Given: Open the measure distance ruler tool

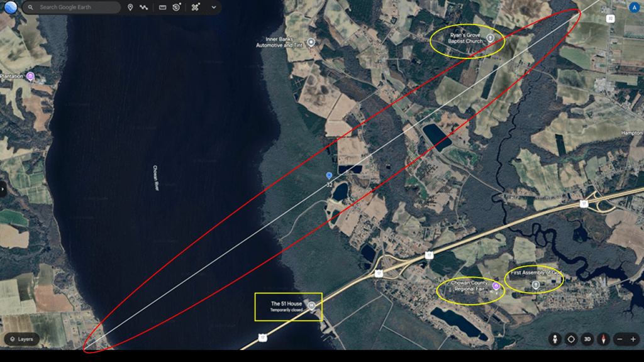Looking at the screenshot, I should click(x=162, y=8).
